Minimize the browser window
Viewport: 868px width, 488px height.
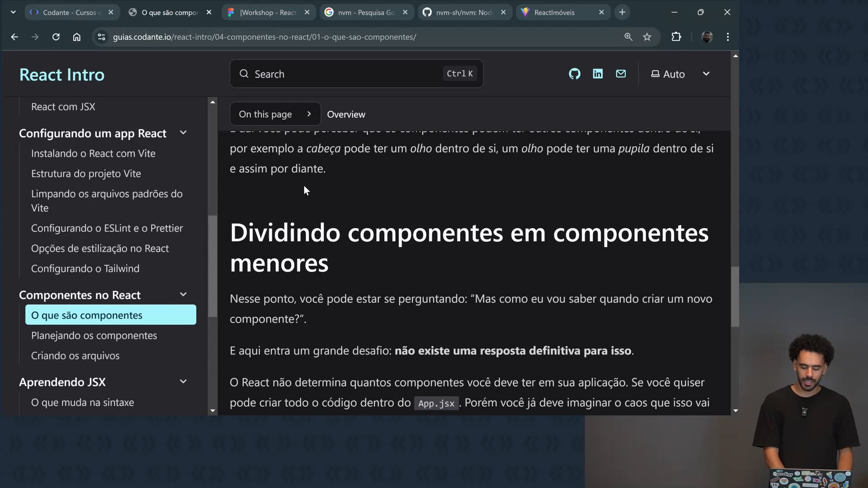(x=674, y=12)
